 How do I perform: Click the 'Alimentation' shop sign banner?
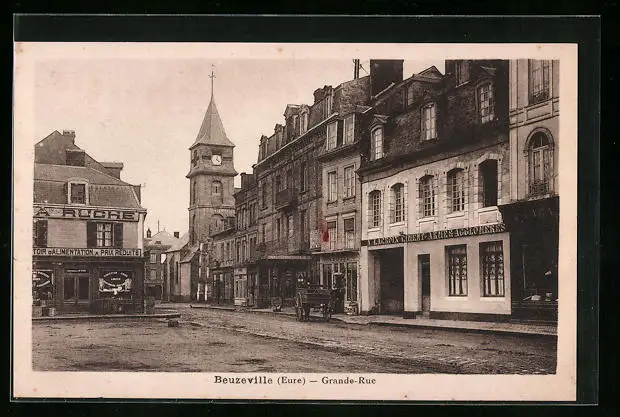[87, 252]
